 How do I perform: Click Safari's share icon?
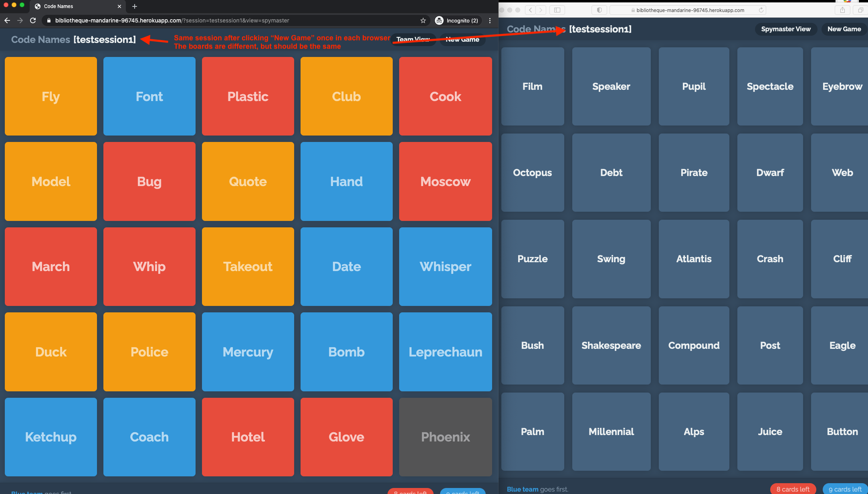(842, 10)
